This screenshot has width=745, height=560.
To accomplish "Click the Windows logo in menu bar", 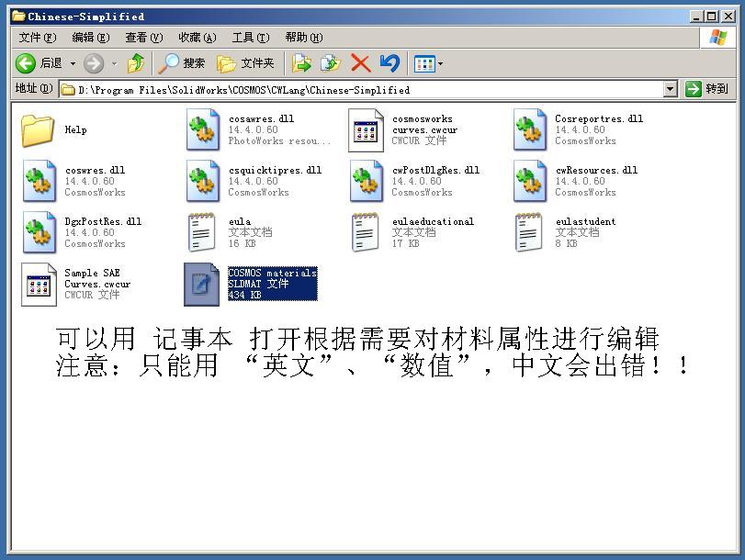I will click(x=718, y=37).
